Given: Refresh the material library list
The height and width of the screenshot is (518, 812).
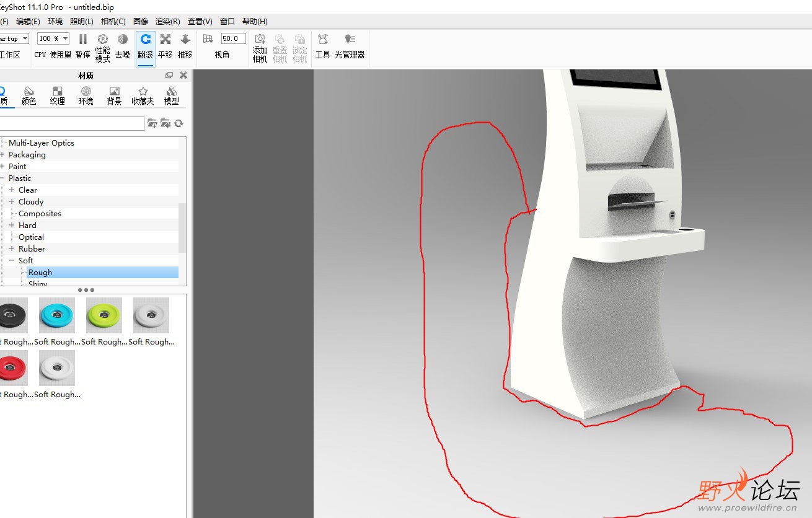Looking at the screenshot, I should (x=179, y=123).
